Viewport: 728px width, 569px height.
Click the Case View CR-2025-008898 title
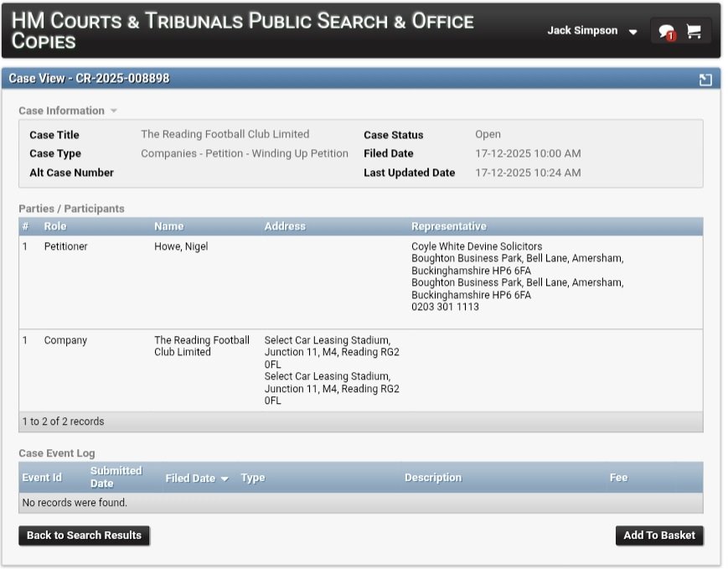tap(89, 78)
